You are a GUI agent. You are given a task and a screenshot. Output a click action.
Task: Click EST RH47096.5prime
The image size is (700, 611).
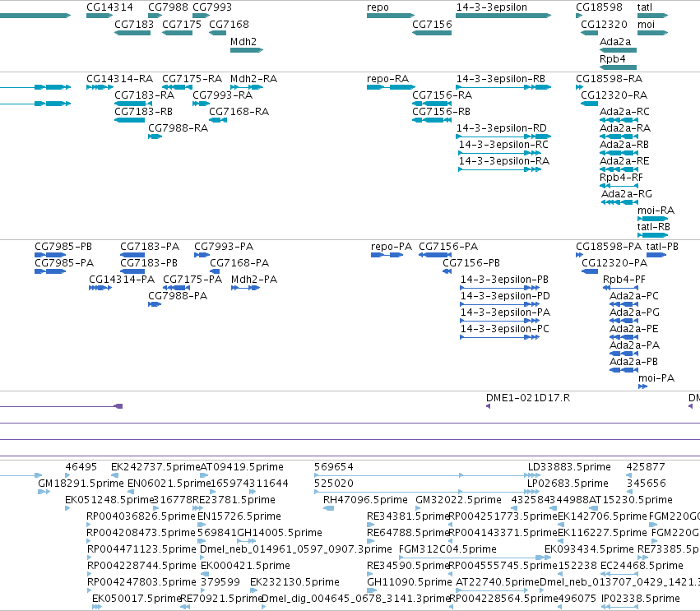point(365,500)
